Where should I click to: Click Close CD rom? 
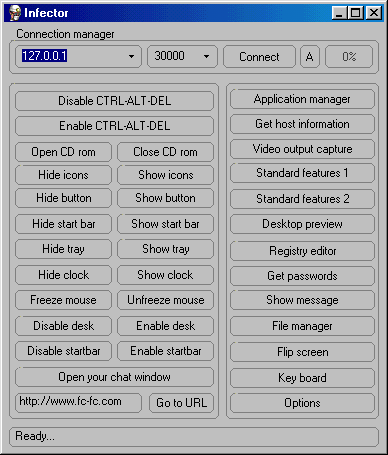coord(165,152)
